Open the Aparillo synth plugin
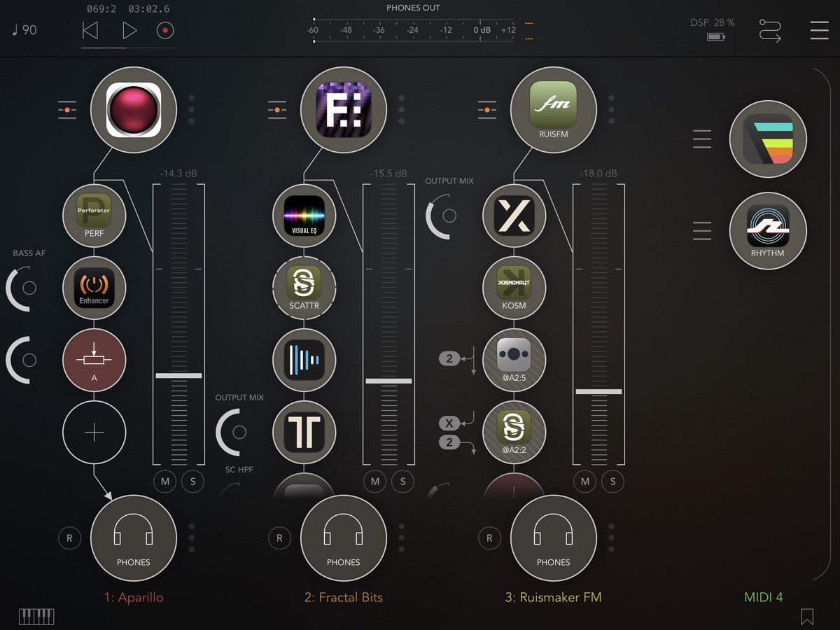840x630 pixels. pos(134,110)
